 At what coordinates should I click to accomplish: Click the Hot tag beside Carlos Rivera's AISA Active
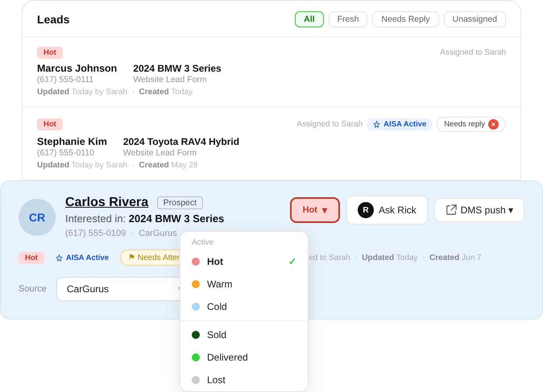(31, 258)
